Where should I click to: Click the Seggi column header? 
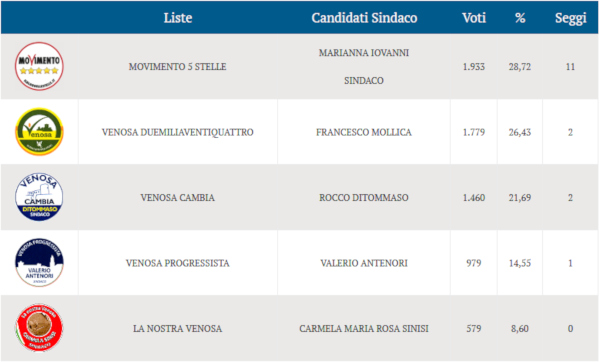pyautogui.click(x=571, y=18)
